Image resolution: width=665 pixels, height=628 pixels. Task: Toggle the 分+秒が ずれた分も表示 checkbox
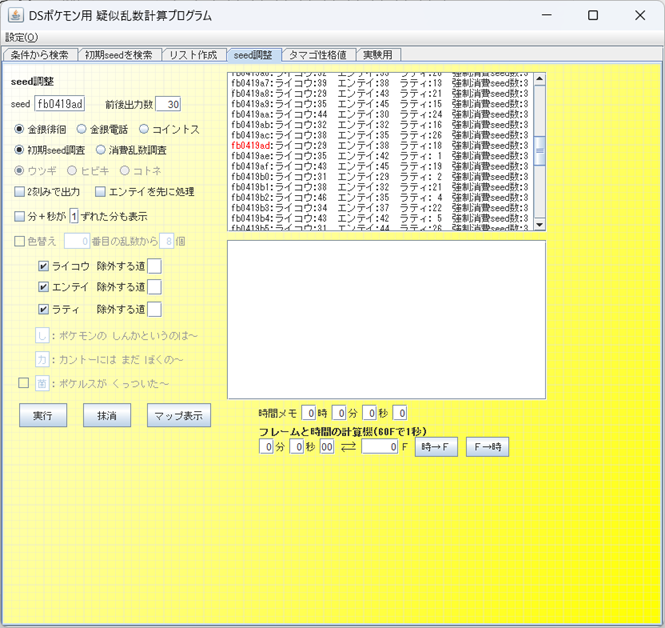20,217
